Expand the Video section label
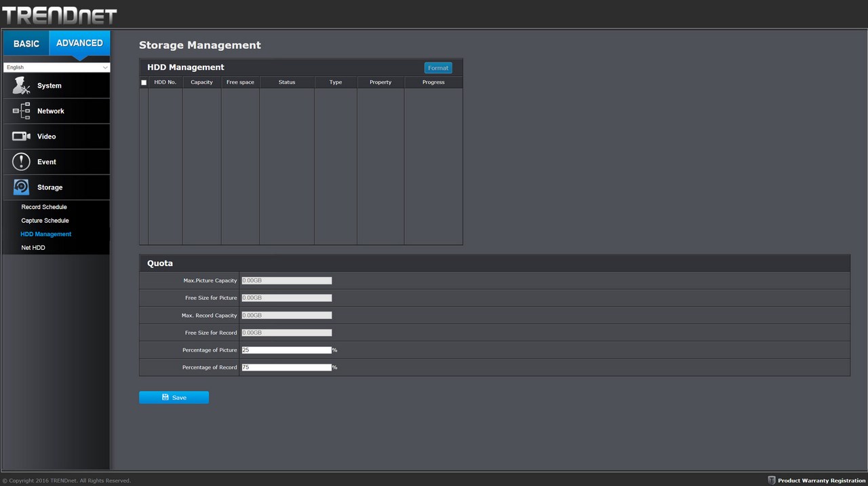 pyautogui.click(x=47, y=136)
